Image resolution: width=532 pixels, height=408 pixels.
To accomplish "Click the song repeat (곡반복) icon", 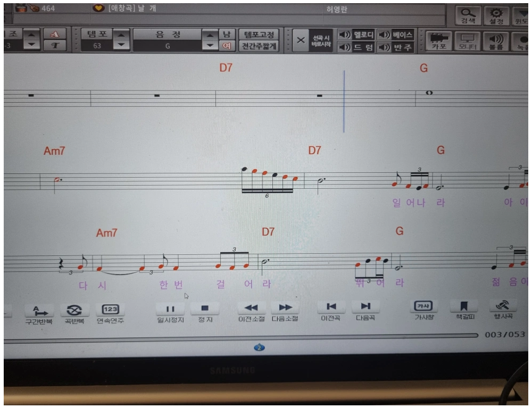I will click(x=74, y=310).
